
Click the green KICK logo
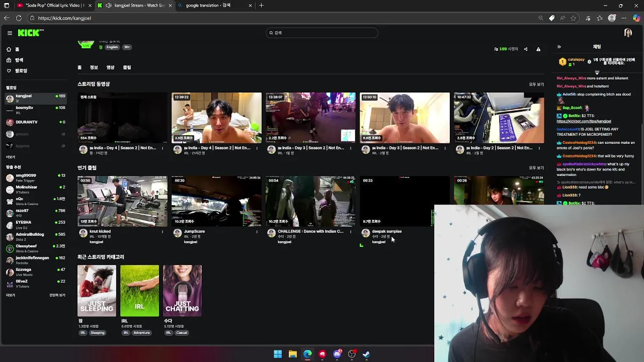(x=30, y=33)
